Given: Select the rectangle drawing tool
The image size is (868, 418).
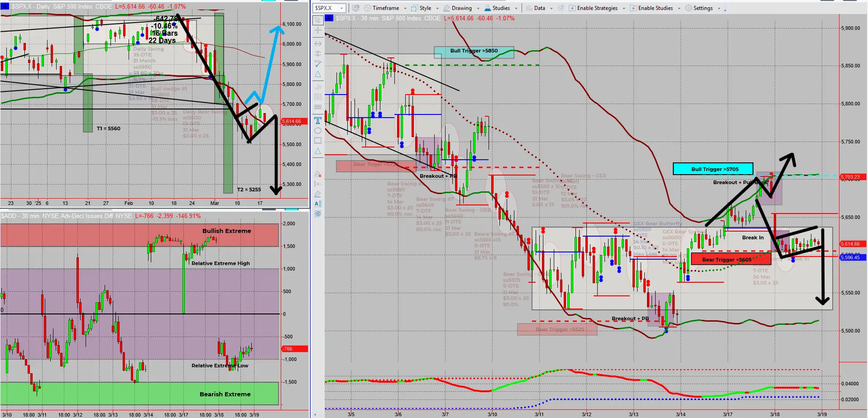Looking at the screenshot, I should tap(318, 141).
